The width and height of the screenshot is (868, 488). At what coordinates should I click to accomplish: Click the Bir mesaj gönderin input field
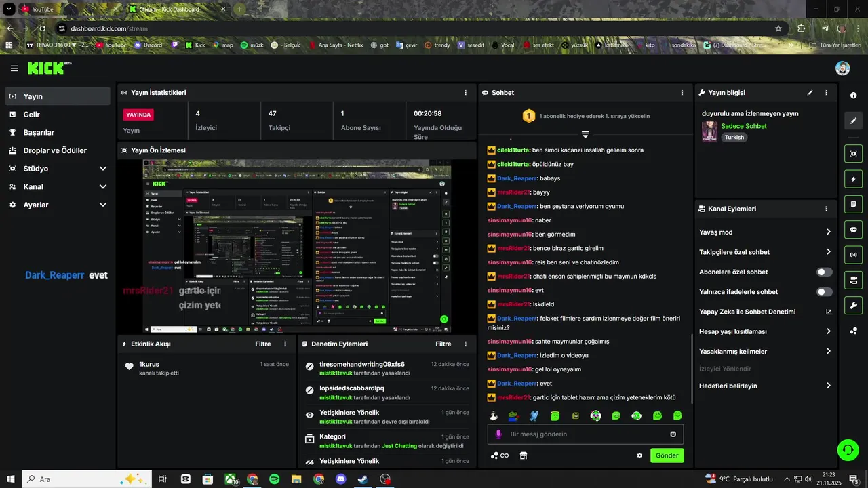coord(585,434)
